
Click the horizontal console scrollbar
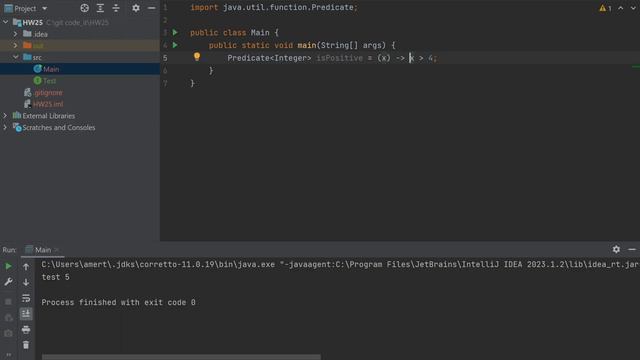click(181, 357)
